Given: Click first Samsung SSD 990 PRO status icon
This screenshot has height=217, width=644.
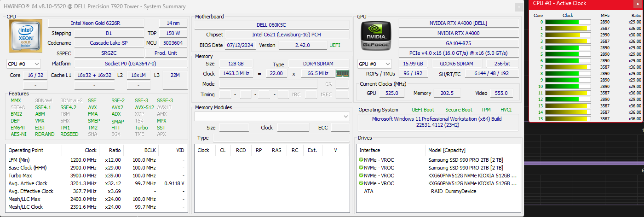Looking at the screenshot, I should [x=361, y=160].
